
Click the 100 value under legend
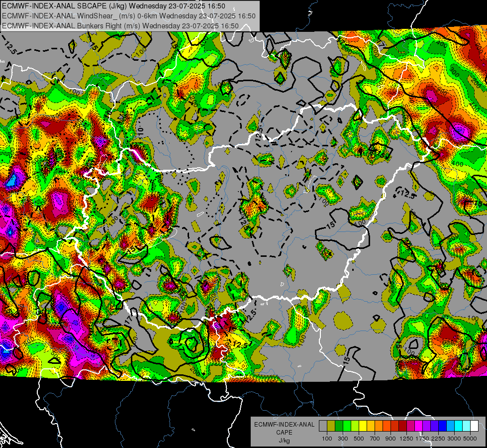[327, 439]
